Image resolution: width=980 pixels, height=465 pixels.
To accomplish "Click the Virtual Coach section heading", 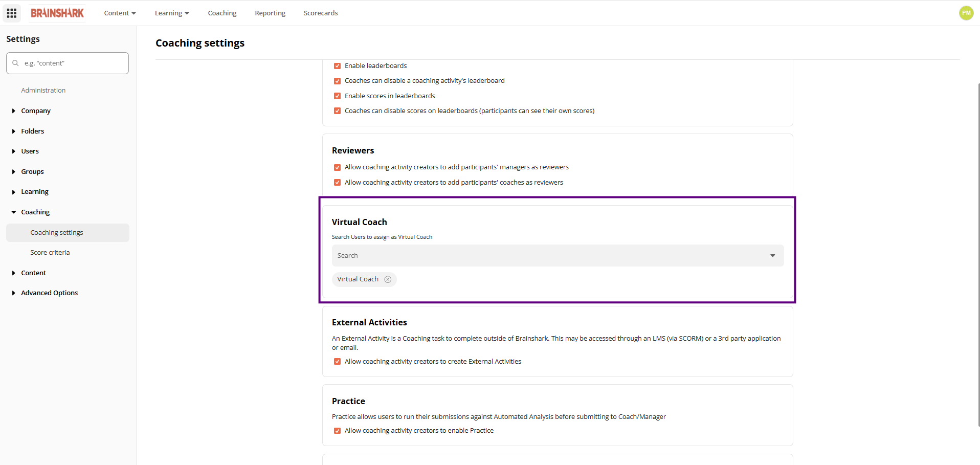I will 359,222.
